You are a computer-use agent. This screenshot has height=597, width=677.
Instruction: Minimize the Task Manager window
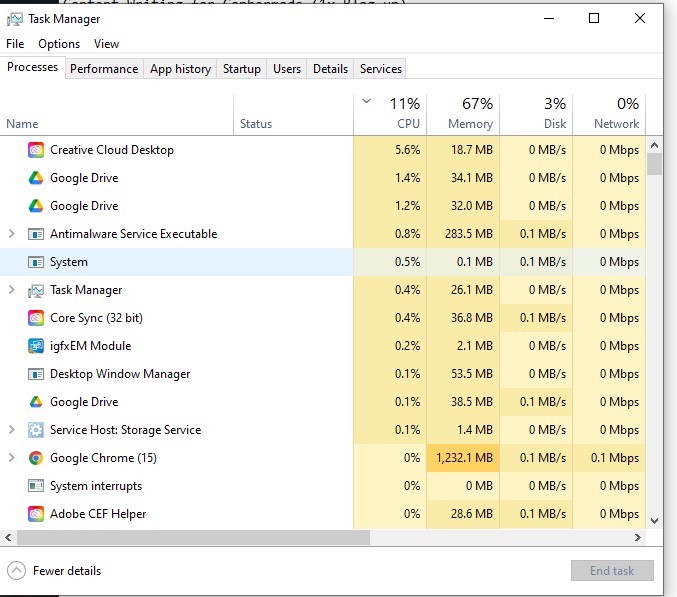click(549, 19)
